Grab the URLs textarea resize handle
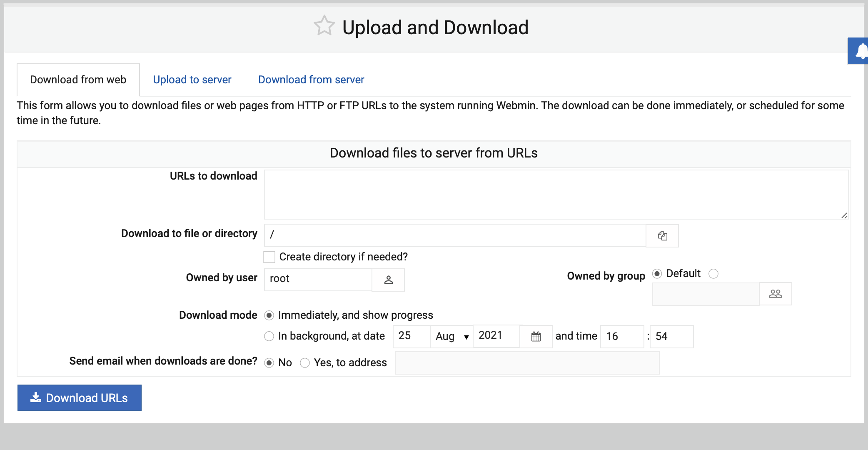 click(x=844, y=215)
